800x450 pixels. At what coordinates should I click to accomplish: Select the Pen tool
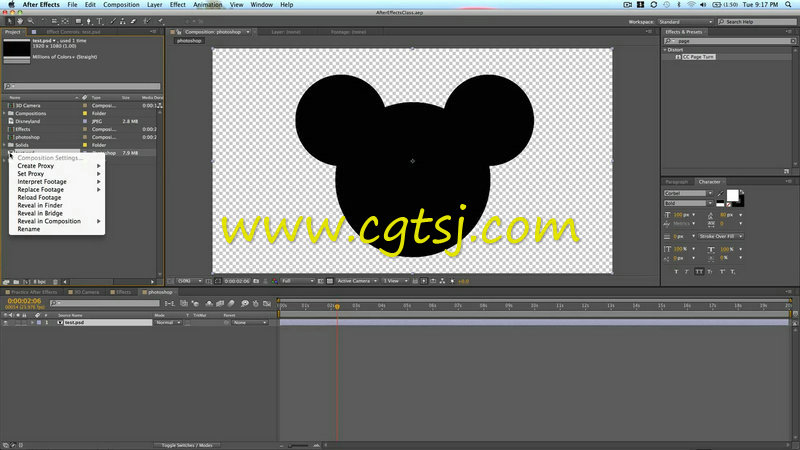tap(89, 21)
